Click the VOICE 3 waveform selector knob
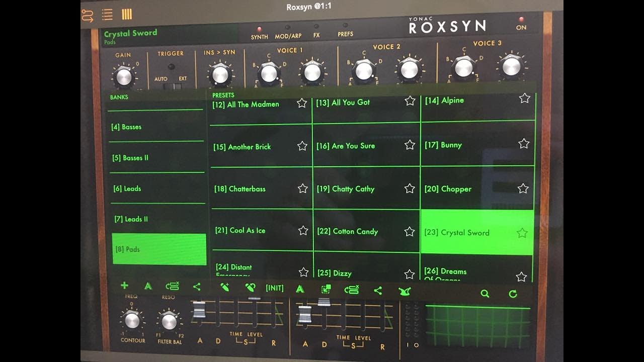This screenshot has width=644, height=362. [464, 67]
